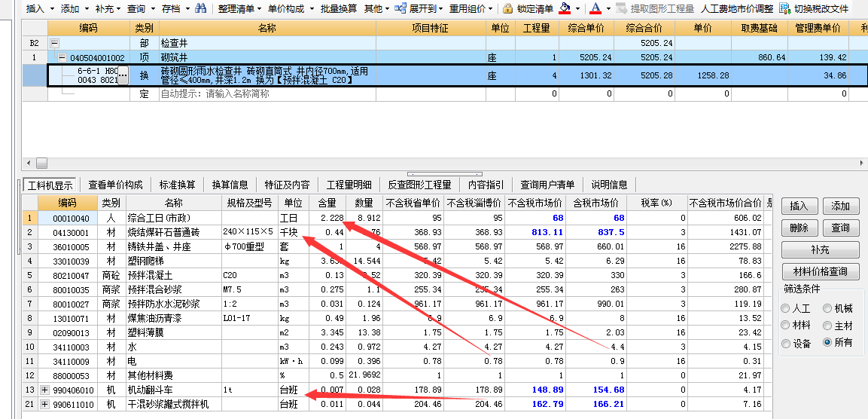
Task: Open the 标准换算 tab
Action: coord(177,185)
